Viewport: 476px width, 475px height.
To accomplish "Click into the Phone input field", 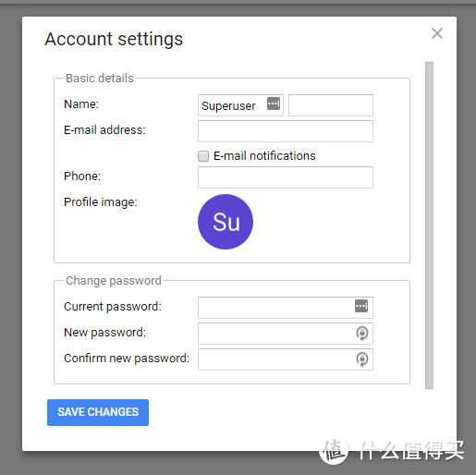I will click(286, 177).
